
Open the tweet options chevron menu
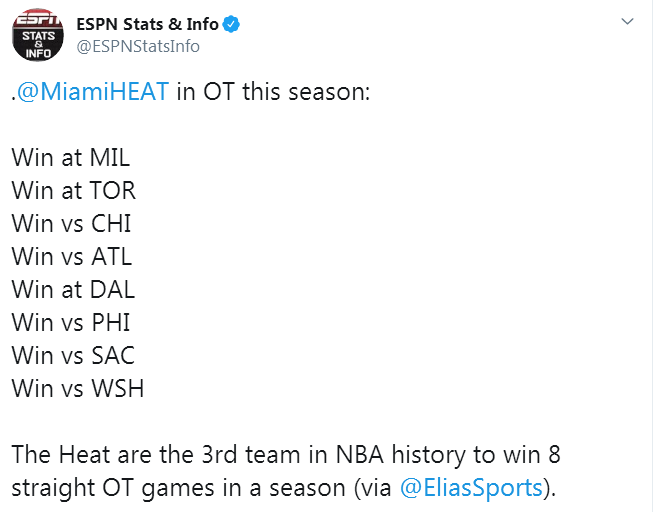pyautogui.click(x=627, y=21)
